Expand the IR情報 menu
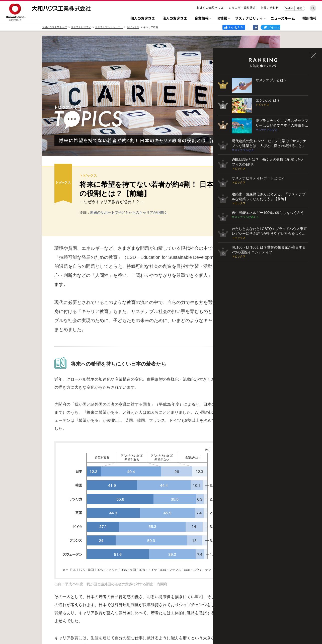Image resolution: width=322 pixels, height=644 pixels. [x=223, y=18]
